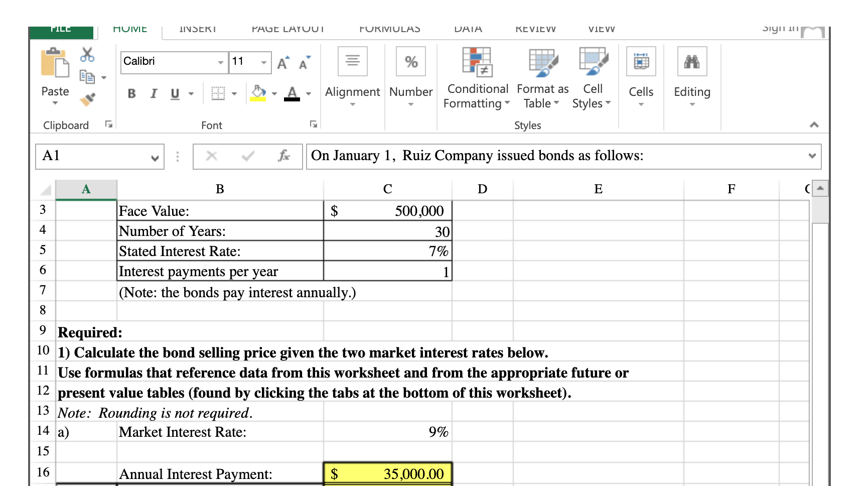Open the Font Color dropdown arrow
Screen dimensions: 868x486
click(308, 93)
